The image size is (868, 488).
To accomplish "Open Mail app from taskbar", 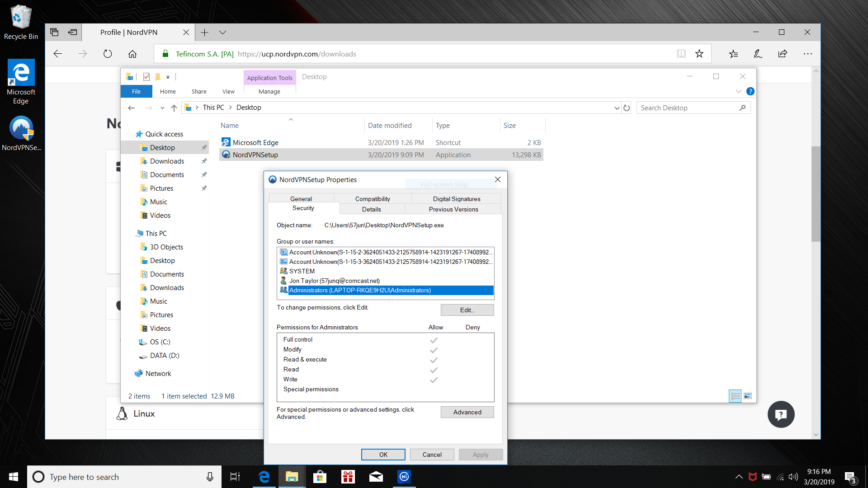I will click(376, 477).
